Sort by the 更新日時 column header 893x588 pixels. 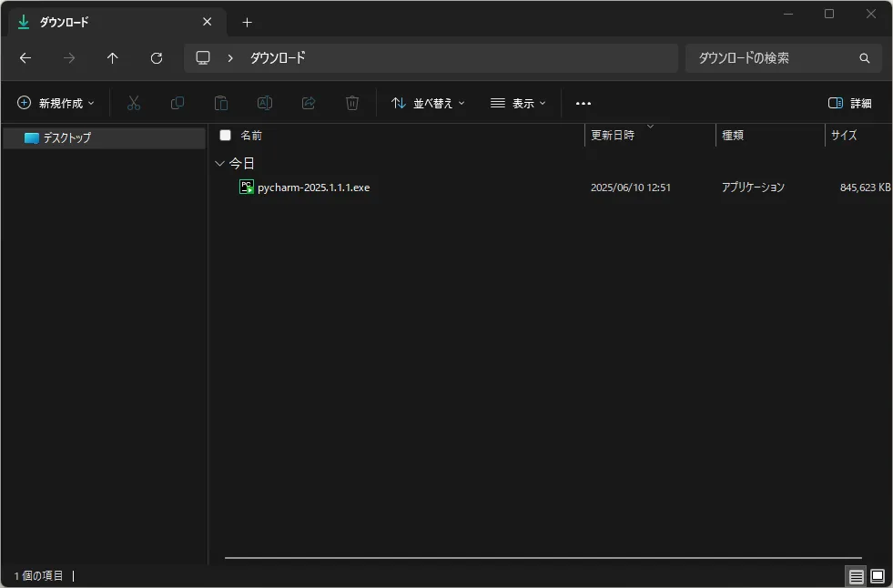[613, 136]
